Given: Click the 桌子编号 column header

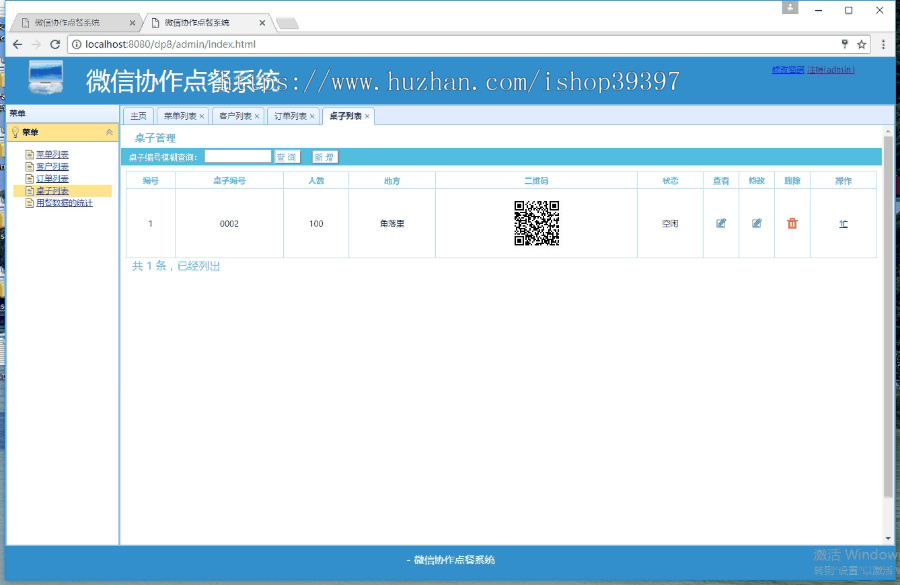Looking at the screenshot, I should point(229,181).
